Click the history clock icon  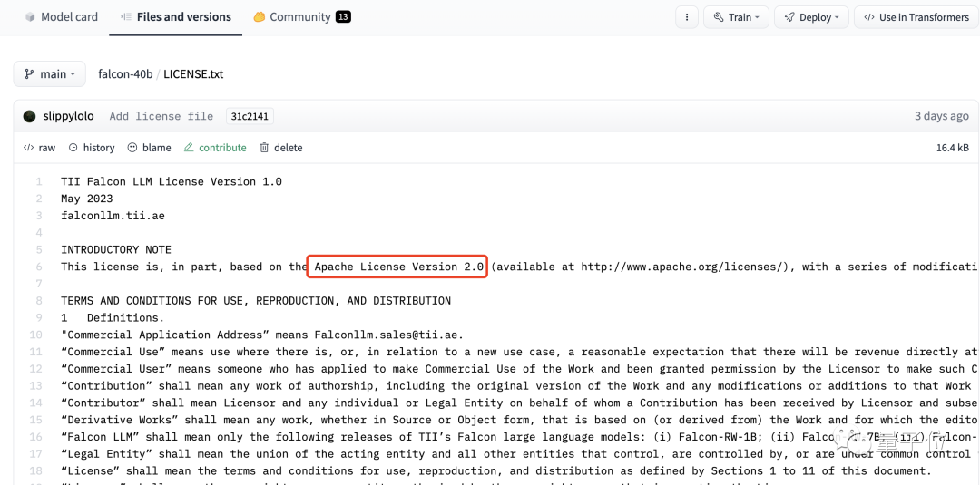(x=73, y=147)
